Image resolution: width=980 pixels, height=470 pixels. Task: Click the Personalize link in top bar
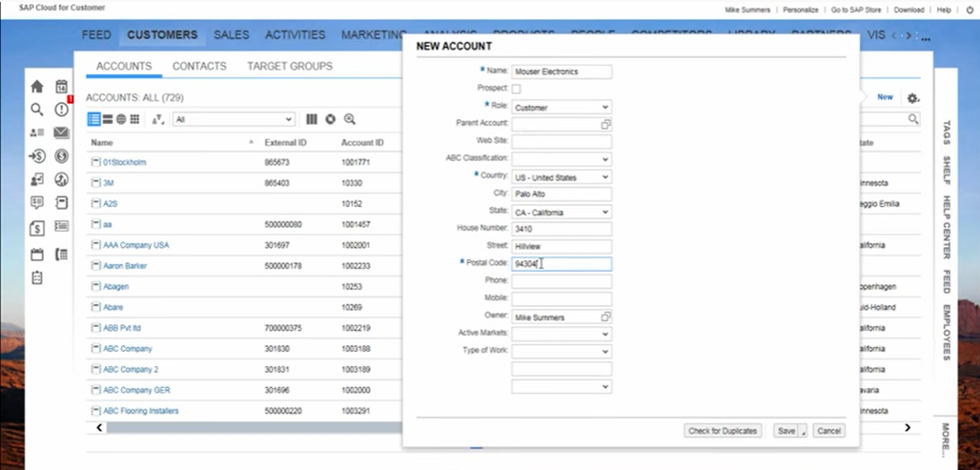pyautogui.click(x=801, y=10)
